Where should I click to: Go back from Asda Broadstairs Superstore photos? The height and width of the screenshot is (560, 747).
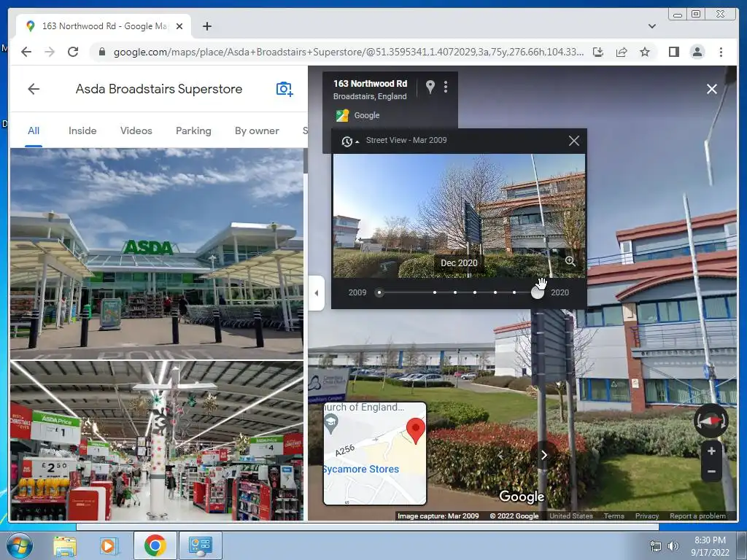pos(34,88)
